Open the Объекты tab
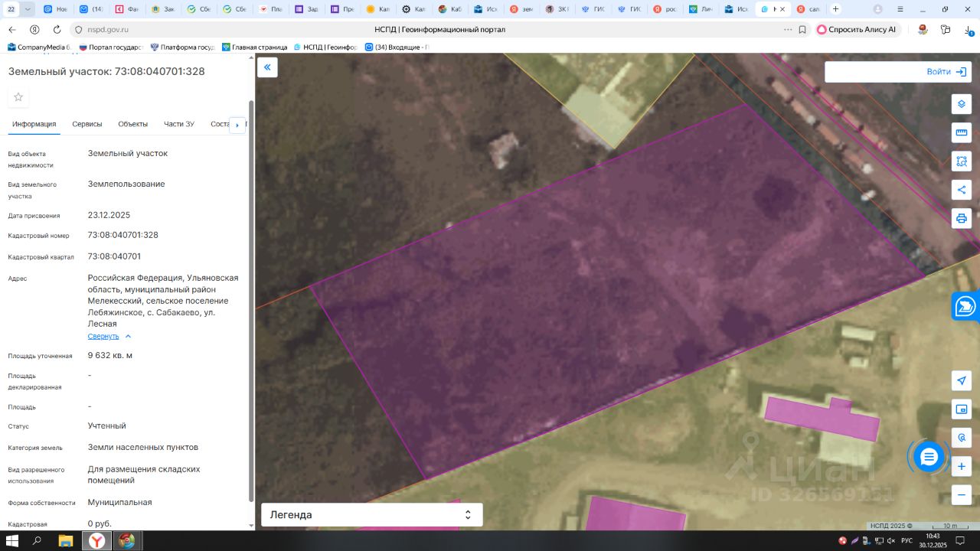 [x=133, y=124]
